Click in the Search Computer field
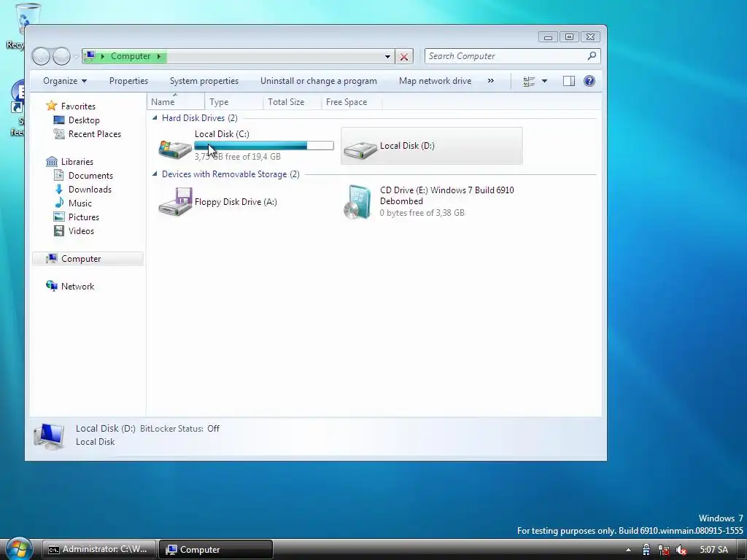The height and width of the screenshot is (560, 747). click(x=506, y=56)
